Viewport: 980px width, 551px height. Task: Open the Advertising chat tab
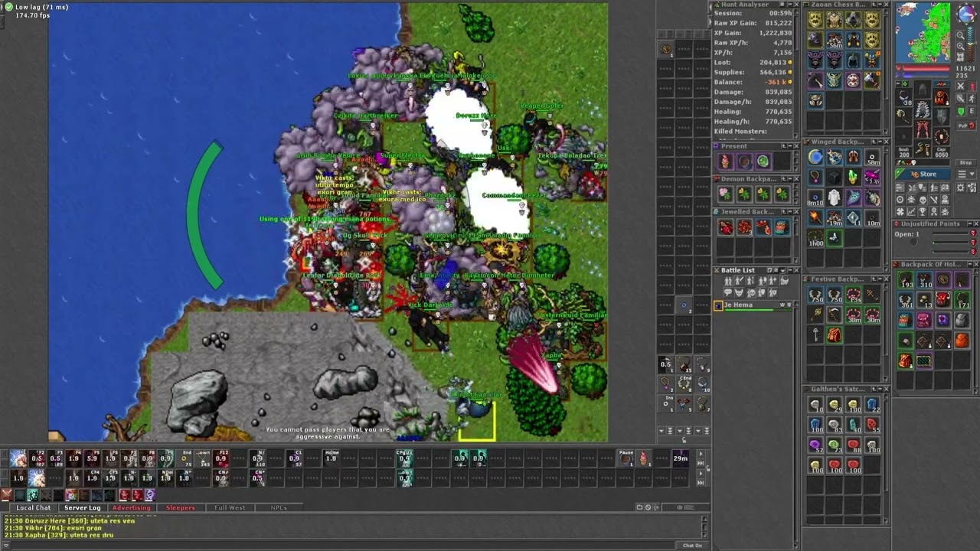(x=132, y=507)
